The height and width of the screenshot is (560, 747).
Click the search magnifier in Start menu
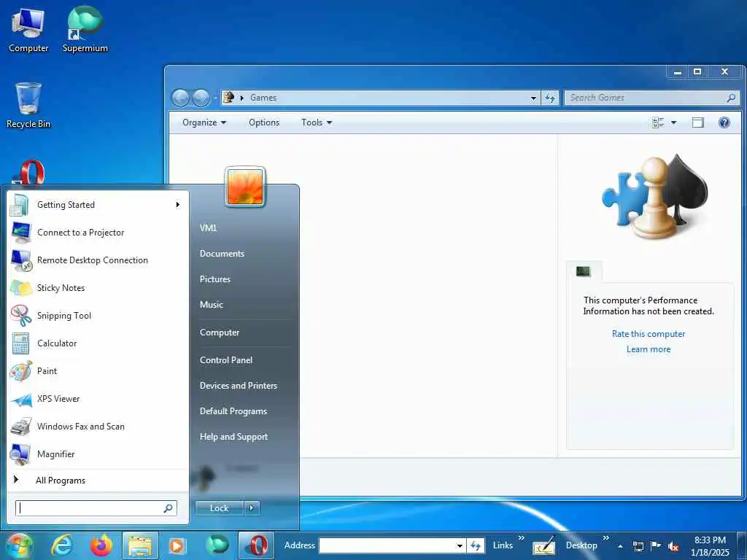pyautogui.click(x=169, y=508)
